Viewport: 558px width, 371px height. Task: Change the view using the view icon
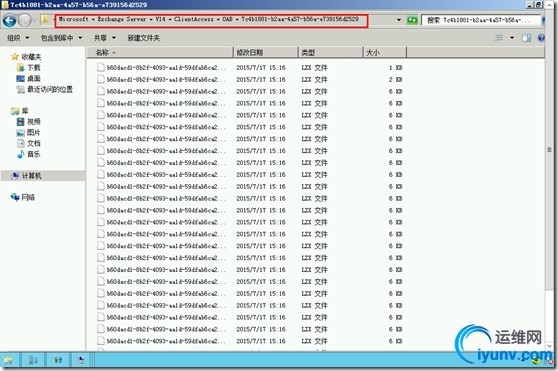tap(499, 38)
